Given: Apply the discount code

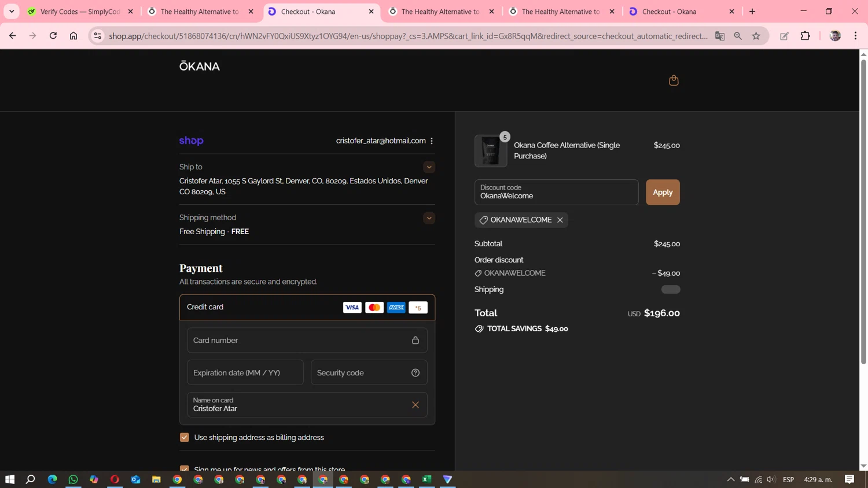Looking at the screenshot, I should pos(663,192).
